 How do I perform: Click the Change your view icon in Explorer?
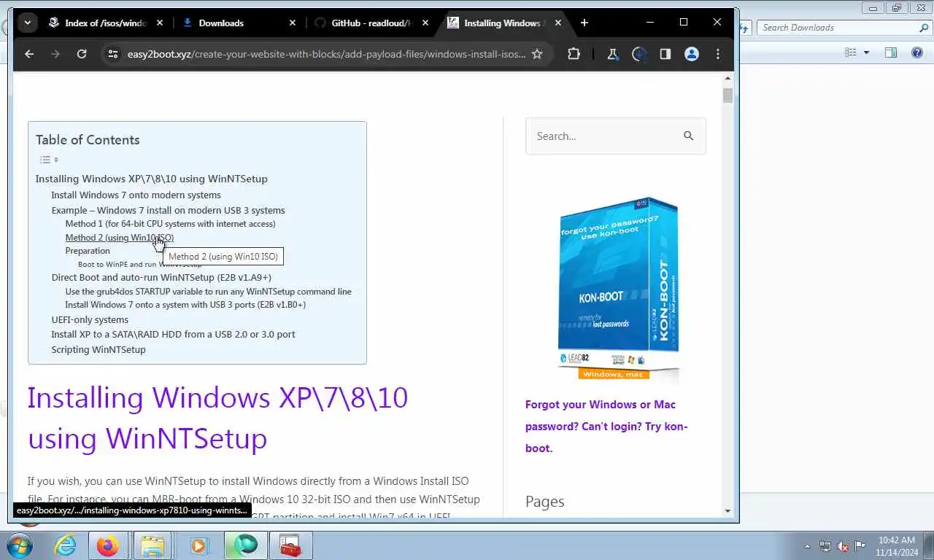(x=850, y=52)
